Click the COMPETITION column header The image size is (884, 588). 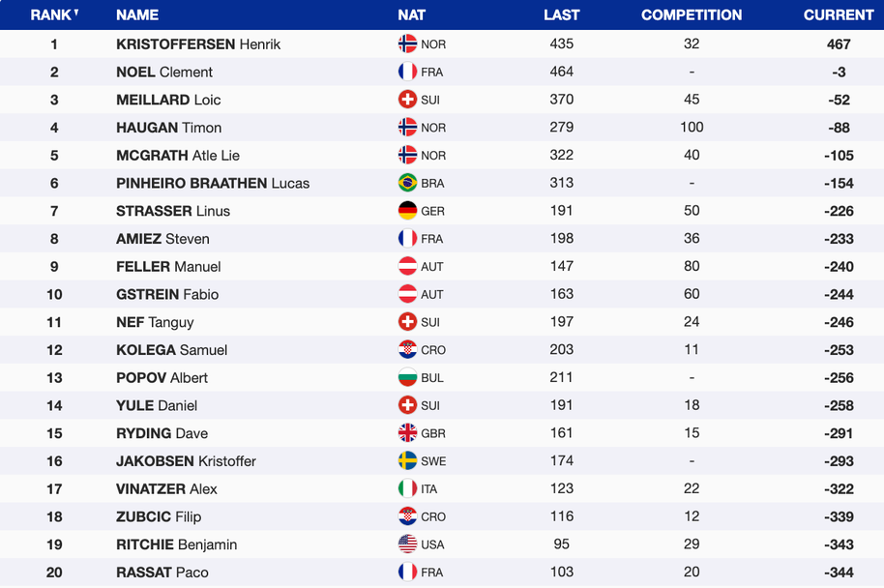pos(692,15)
